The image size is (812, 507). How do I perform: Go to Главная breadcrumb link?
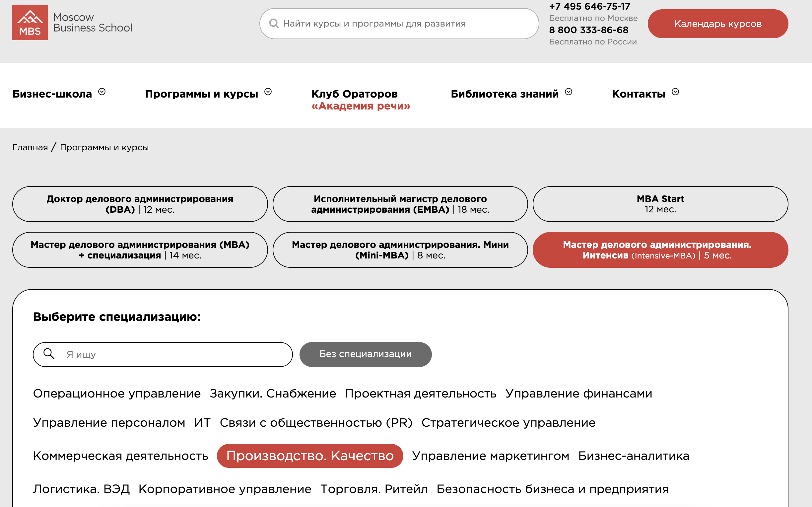30,147
